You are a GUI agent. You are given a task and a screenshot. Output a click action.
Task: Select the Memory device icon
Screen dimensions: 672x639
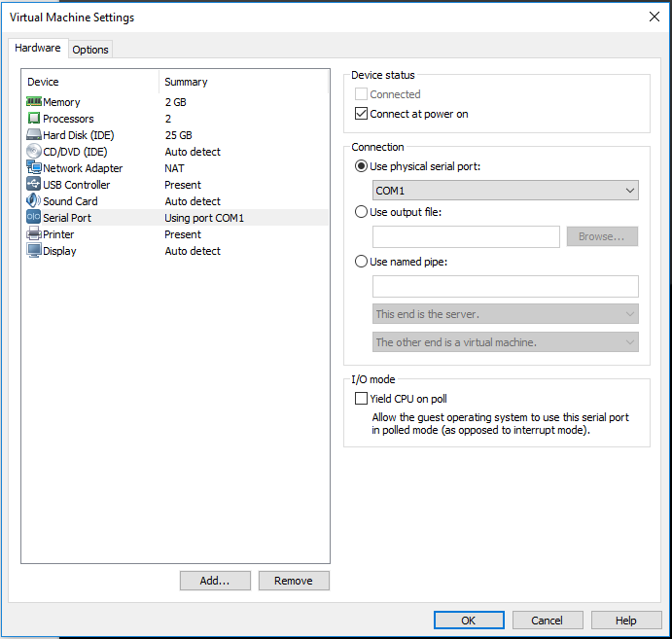tap(33, 102)
